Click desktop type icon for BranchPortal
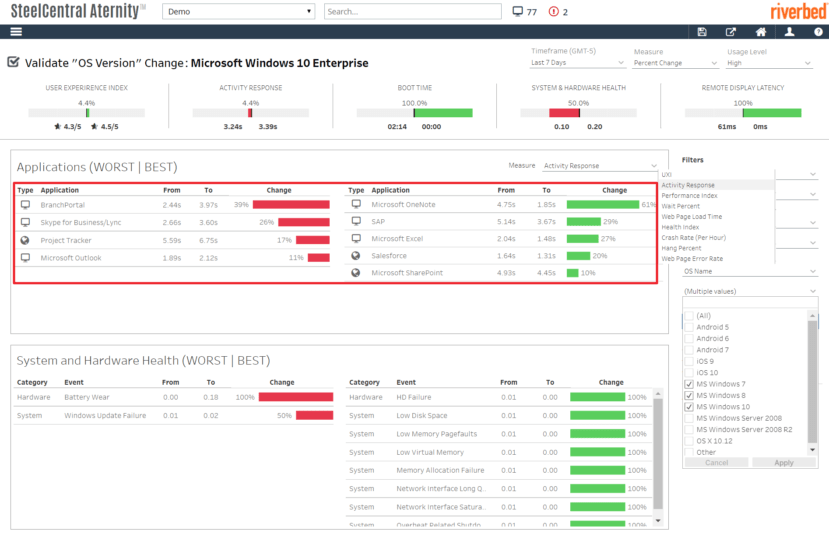This screenshot has height=537, width=829. (25, 205)
